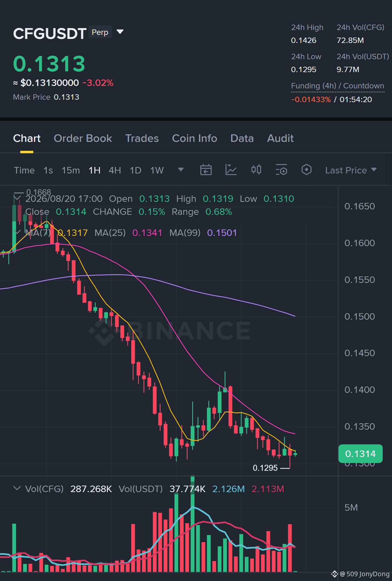The image size is (392, 581).
Task: Tap the CHANGE 0.15% value
Action: [152, 212]
